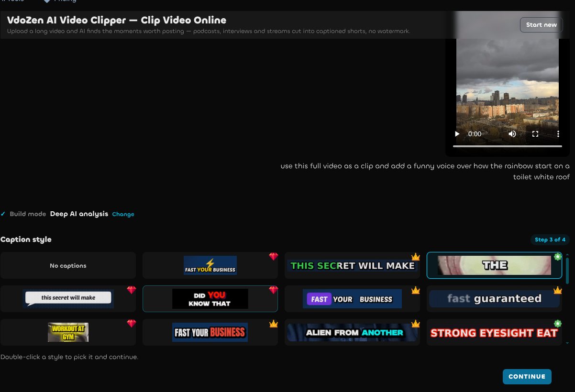Click the gem badge on the speech bubble style

click(x=131, y=290)
